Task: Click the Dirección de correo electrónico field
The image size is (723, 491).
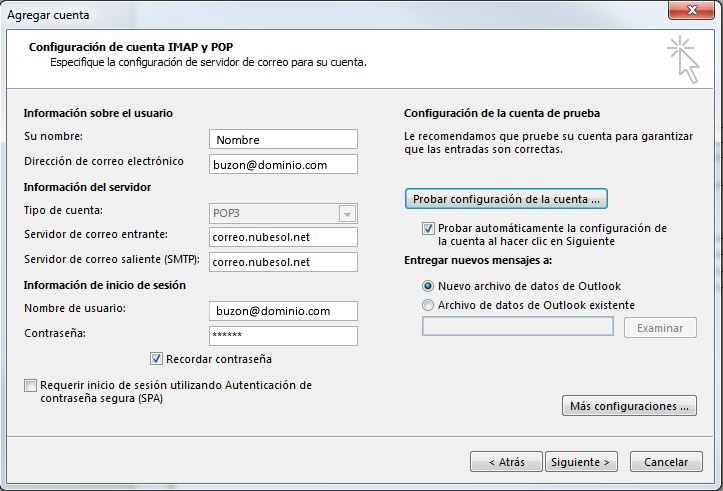Action: 283,164
